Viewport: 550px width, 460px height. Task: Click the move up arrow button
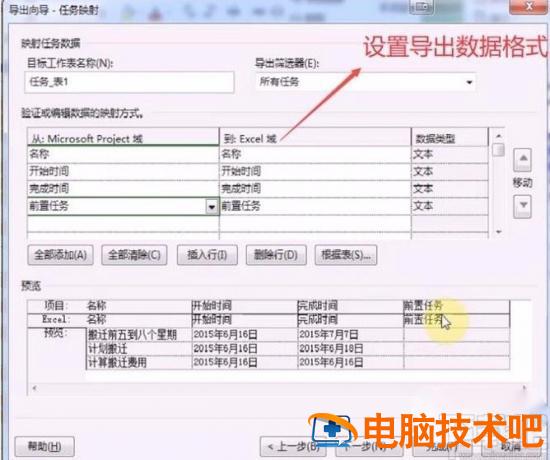[x=522, y=160]
